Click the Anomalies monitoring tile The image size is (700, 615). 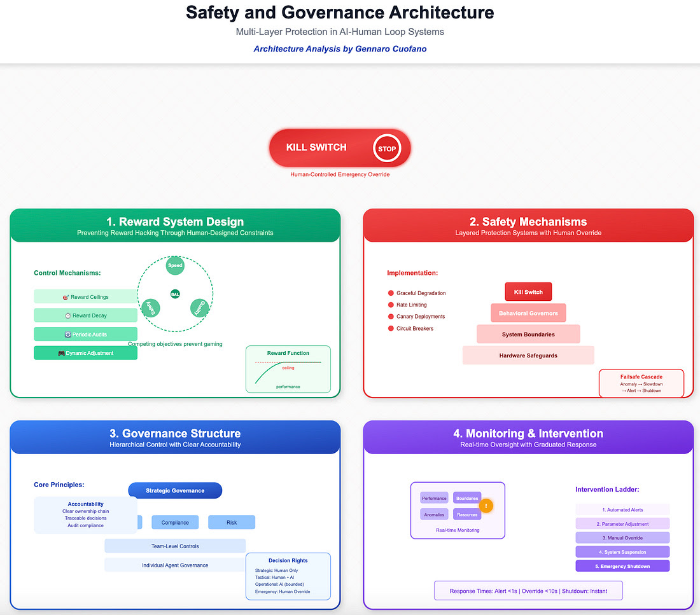click(x=434, y=515)
